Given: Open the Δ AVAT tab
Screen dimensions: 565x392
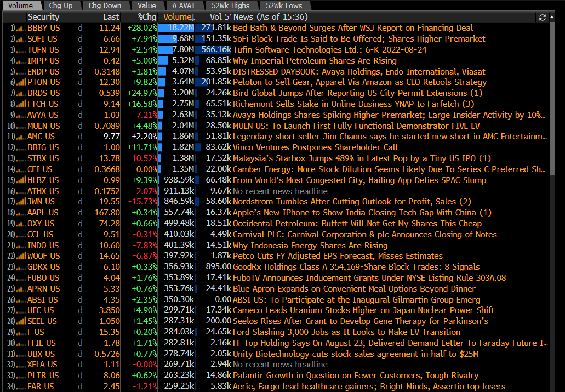Looking at the screenshot, I should pos(184,6).
